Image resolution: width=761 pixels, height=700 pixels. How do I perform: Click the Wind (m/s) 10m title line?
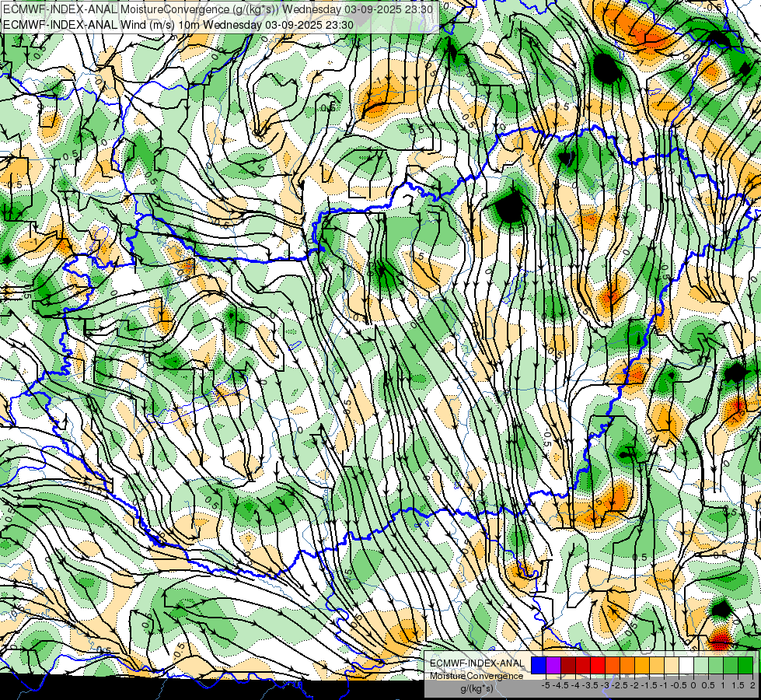[x=178, y=24]
